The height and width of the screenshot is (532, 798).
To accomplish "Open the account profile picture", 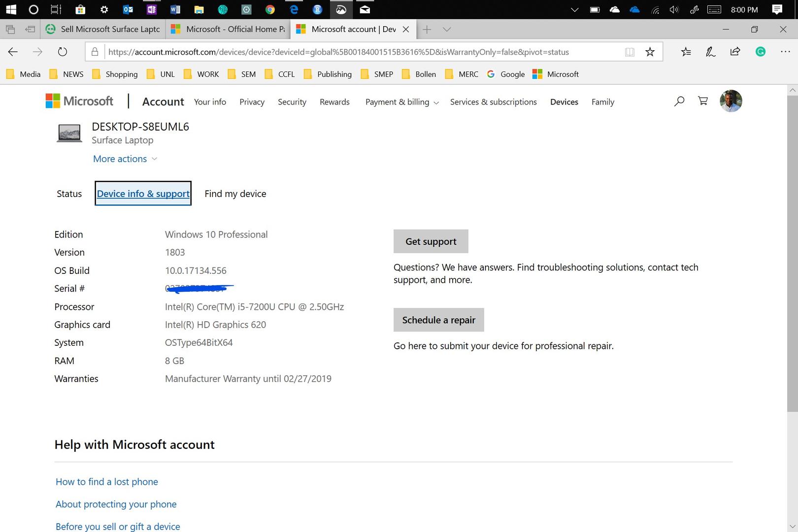I will (x=731, y=101).
